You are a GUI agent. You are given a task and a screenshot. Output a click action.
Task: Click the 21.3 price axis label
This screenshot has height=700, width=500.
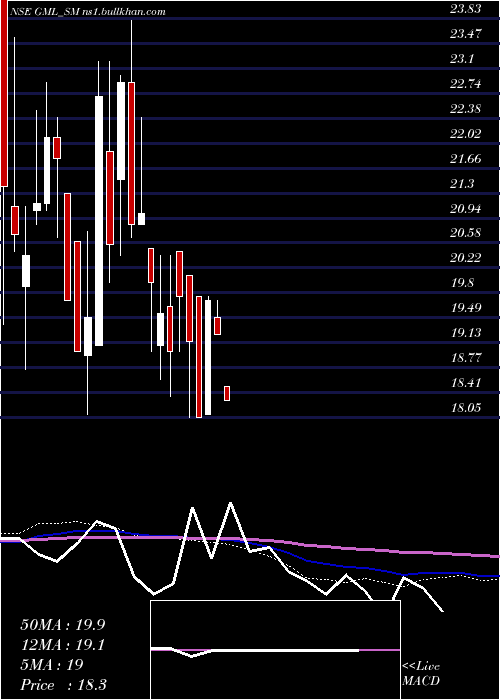coord(462,183)
